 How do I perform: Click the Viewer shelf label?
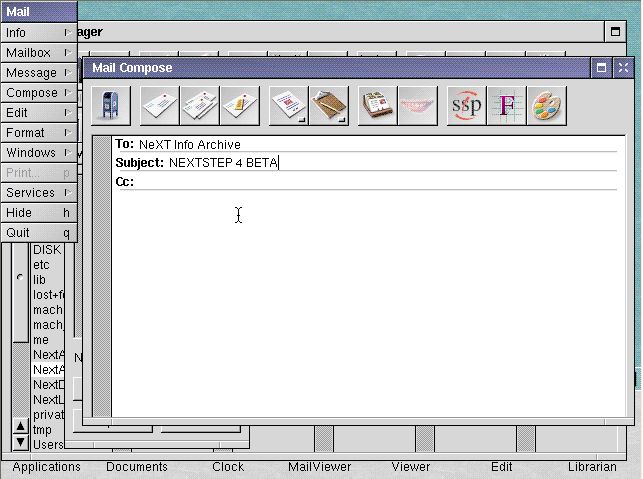tap(410, 467)
